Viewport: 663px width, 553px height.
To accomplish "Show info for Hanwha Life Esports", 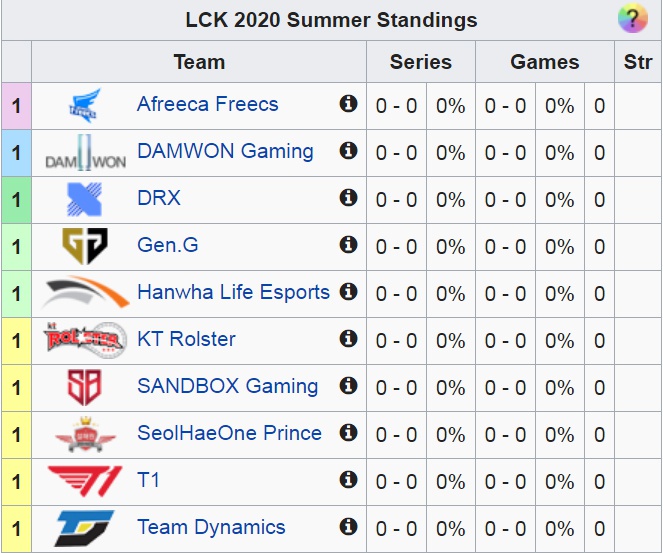I will click(x=348, y=291).
